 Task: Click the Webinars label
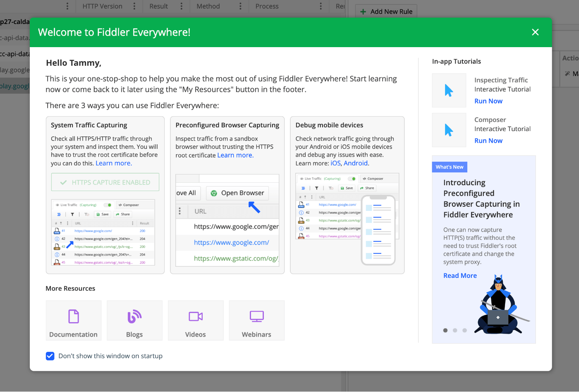click(256, 335)
